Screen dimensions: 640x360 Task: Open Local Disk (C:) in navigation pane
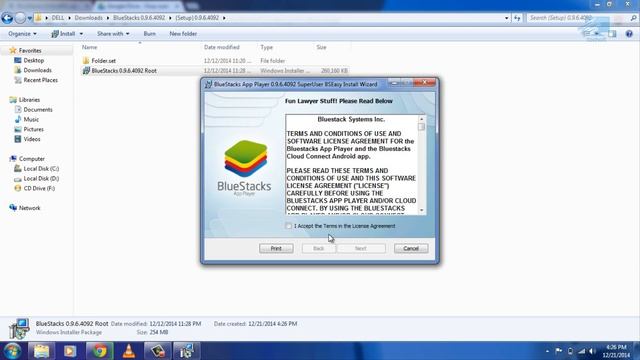(x=41, y=169)
